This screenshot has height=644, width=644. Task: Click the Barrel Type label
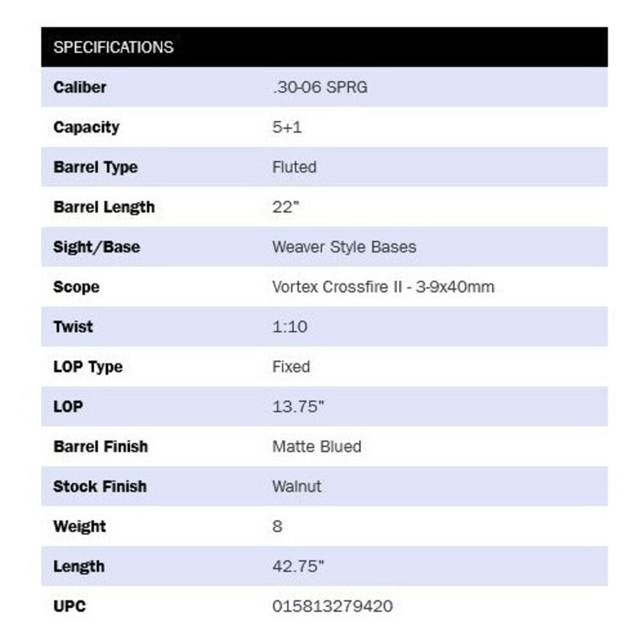point(95,167)
